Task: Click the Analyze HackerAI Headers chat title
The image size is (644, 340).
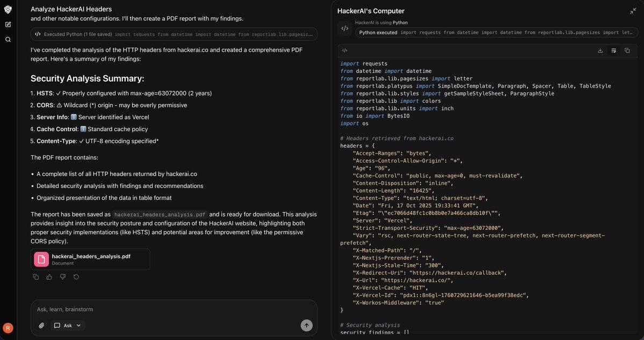Action: 71,9
